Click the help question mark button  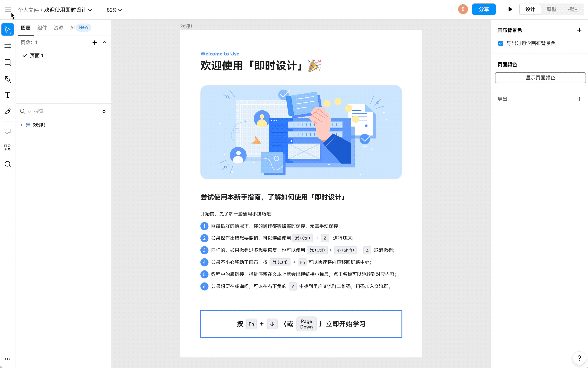579,358
